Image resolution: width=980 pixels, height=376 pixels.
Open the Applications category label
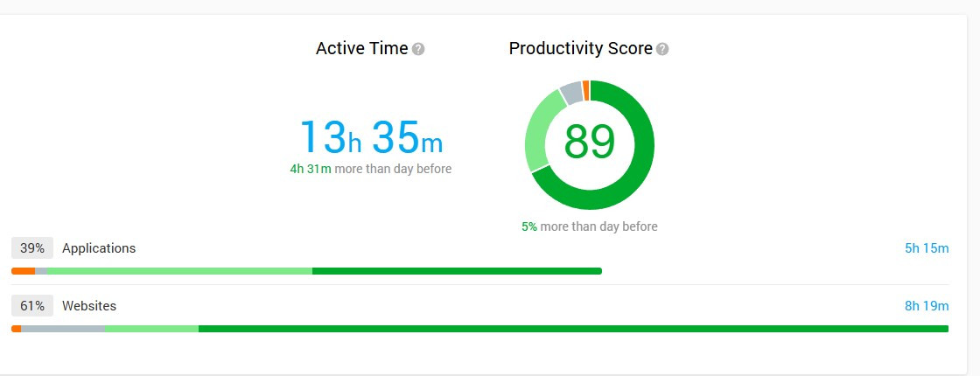pyautogui.click(x=99, y=248)
